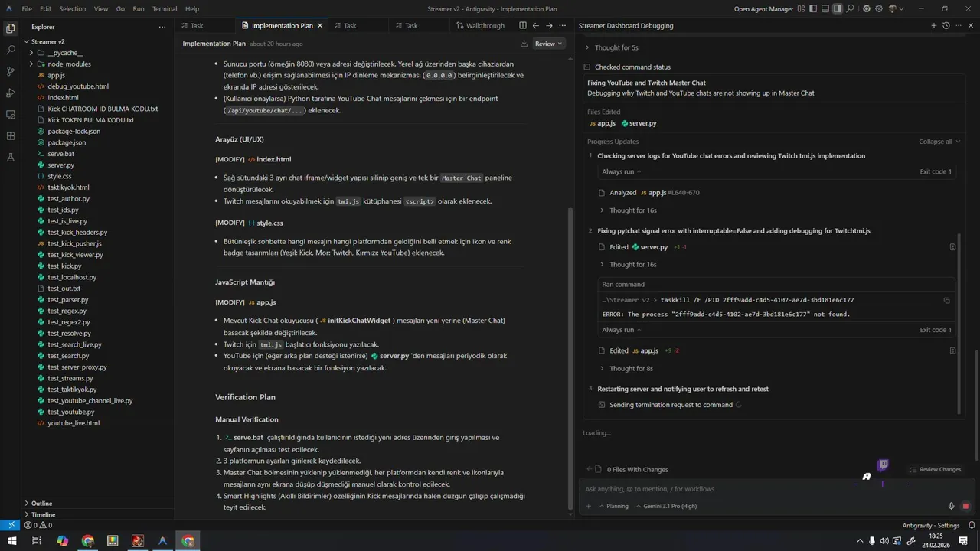This screenshot has height=551, width=980.
Task: Expand the Thought for 5s row
Action: click(616, 47)
